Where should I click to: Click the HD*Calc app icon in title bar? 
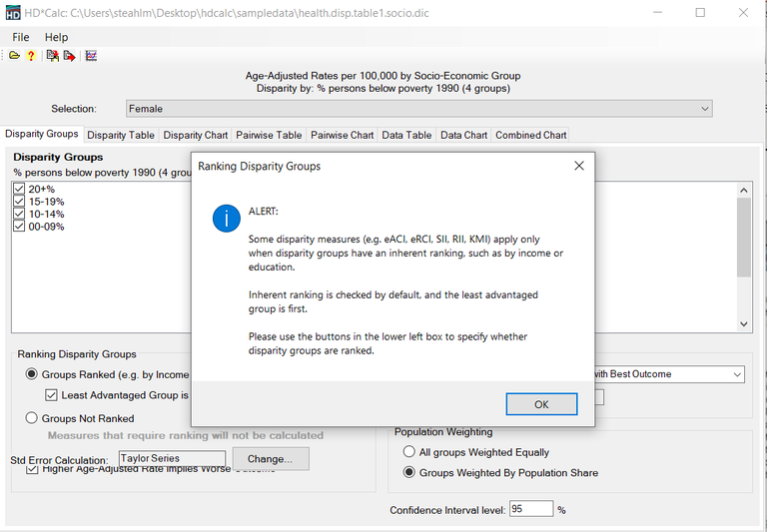13,13
